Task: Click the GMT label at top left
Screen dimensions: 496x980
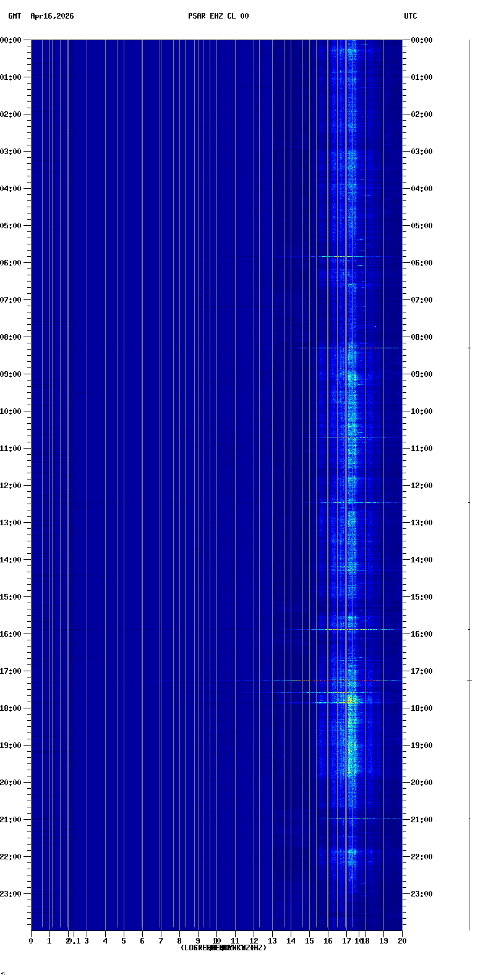Action: coord(14,16)
